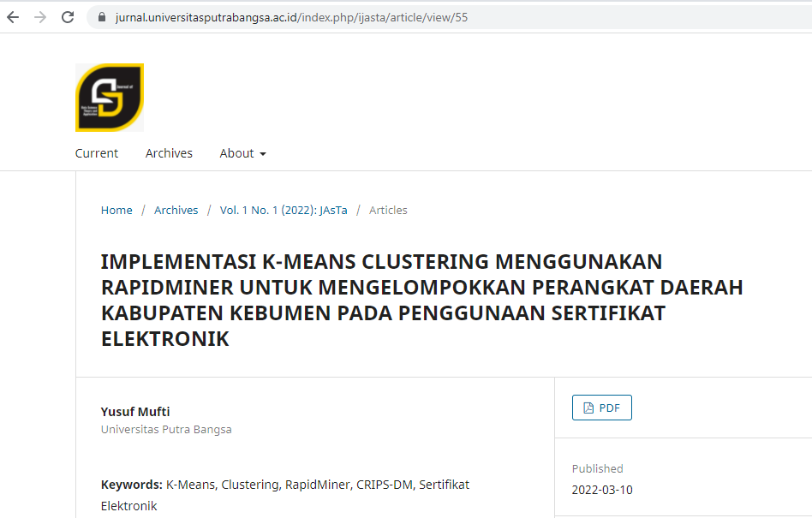Click the browser forward arrow
This screenshot has height=518, width=812.
point(40,18)
